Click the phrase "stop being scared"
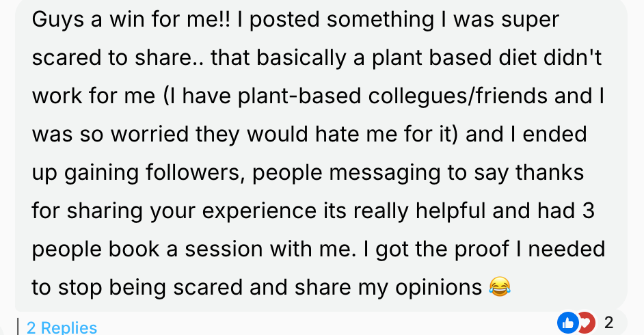The image size is (644, 335). point(150,287)
